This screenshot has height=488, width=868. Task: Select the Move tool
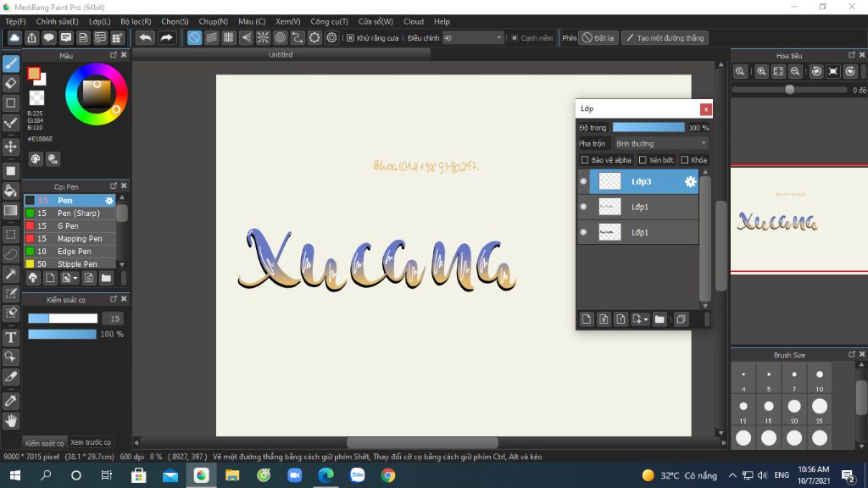(x=10, y=147)
